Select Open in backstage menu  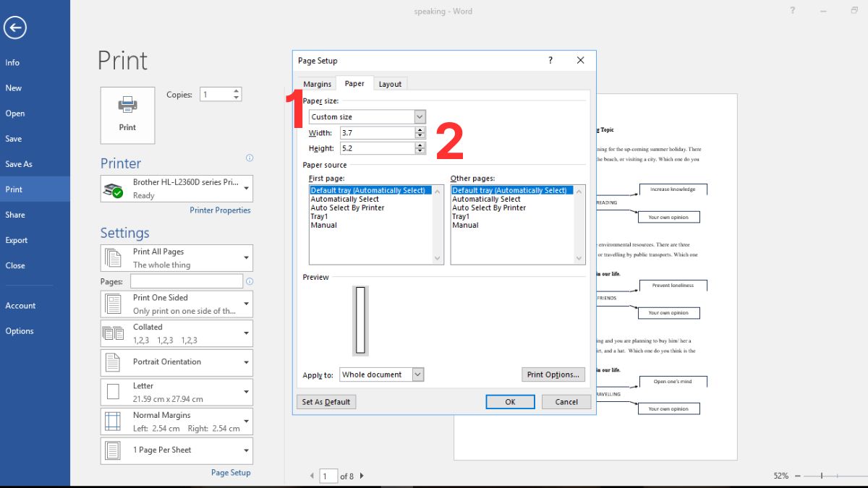[35, 114]
